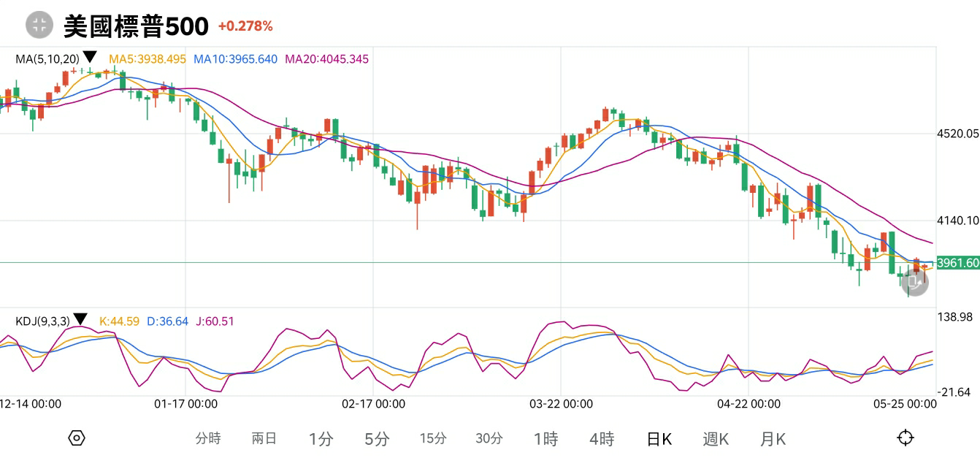Open the 月K monthly candlestick view
Screen dimensions: 980x458
click(773, 438)
